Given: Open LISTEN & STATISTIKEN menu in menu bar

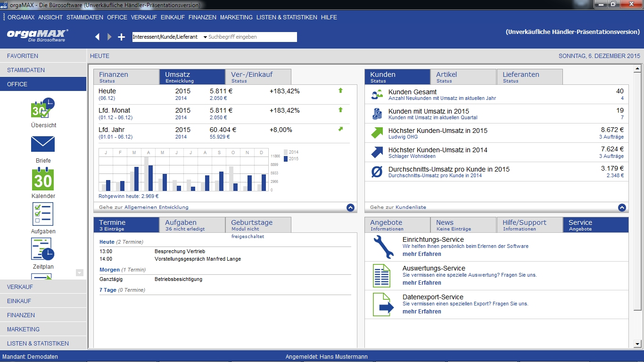Looking at the screenshot, I should pyautogui.click(x=287, y=17).
